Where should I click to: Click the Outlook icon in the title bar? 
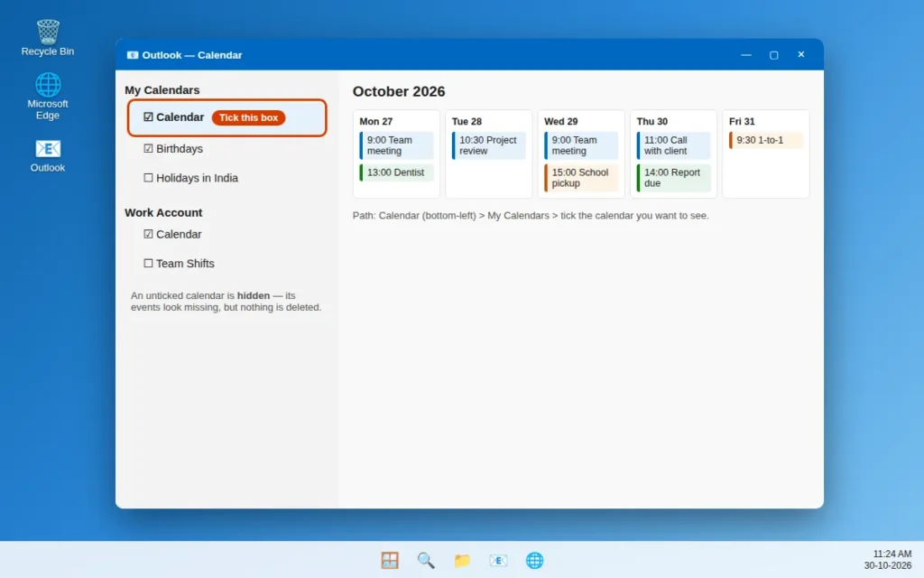133,55
